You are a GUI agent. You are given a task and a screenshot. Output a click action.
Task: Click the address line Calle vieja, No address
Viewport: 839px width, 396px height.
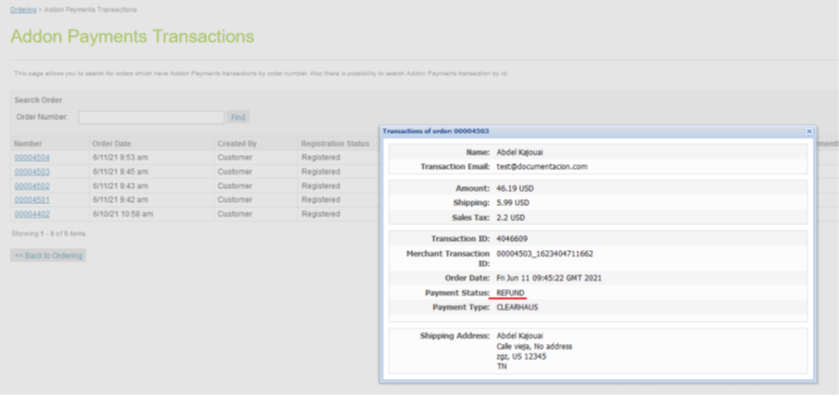(534, 346)
